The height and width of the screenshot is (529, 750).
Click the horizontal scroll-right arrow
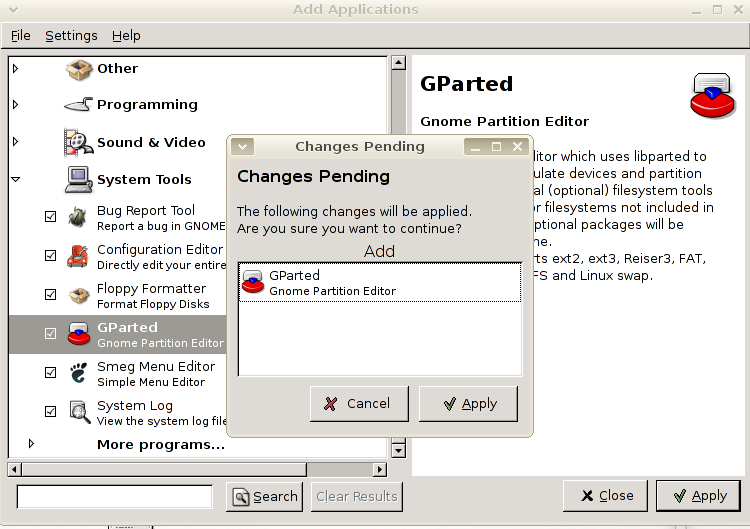click(x=380, y=470)
